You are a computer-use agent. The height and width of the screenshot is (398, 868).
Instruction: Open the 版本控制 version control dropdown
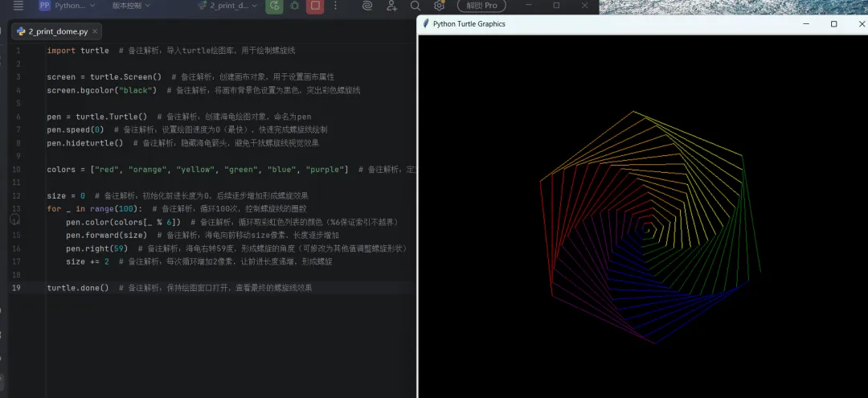pyautogui.click(x=131, y=6)
